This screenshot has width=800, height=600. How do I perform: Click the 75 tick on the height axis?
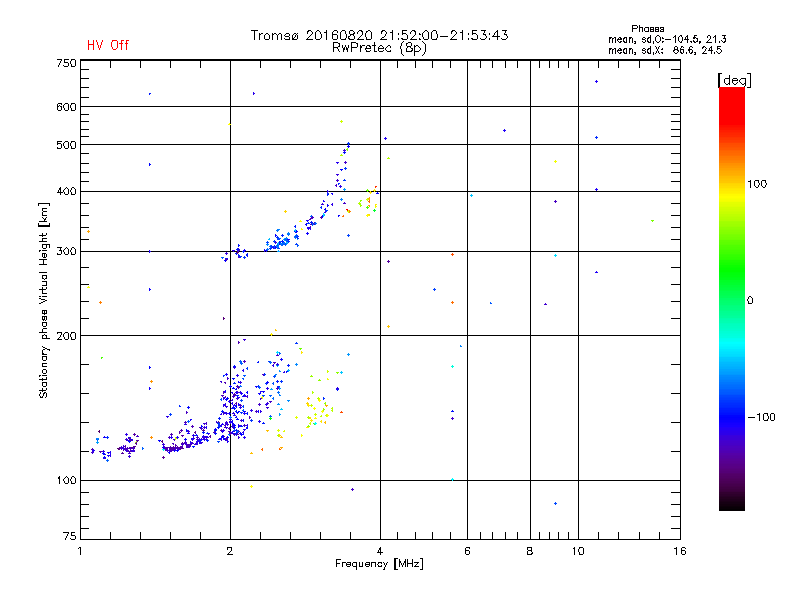click(70, 536)
